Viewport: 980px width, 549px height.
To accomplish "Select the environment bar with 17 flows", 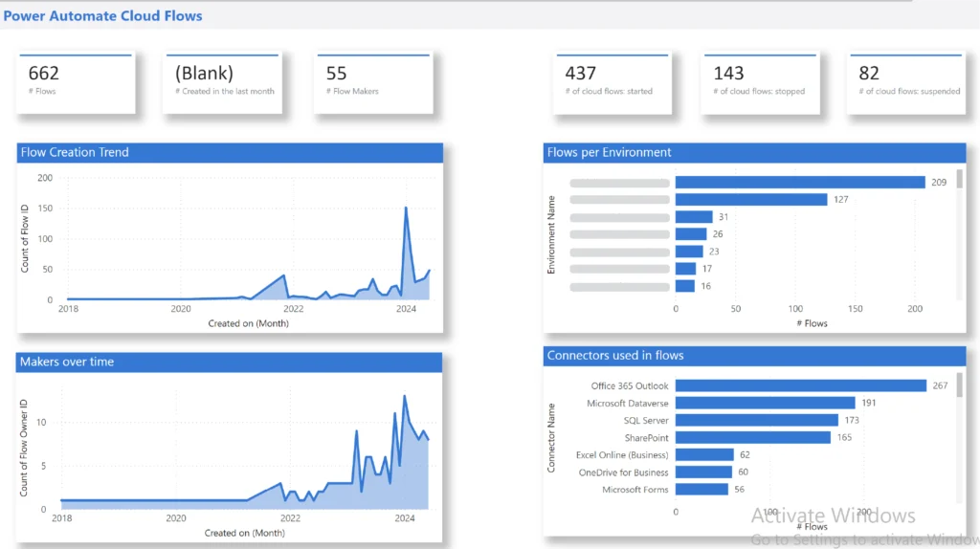I will pos(685,269).
